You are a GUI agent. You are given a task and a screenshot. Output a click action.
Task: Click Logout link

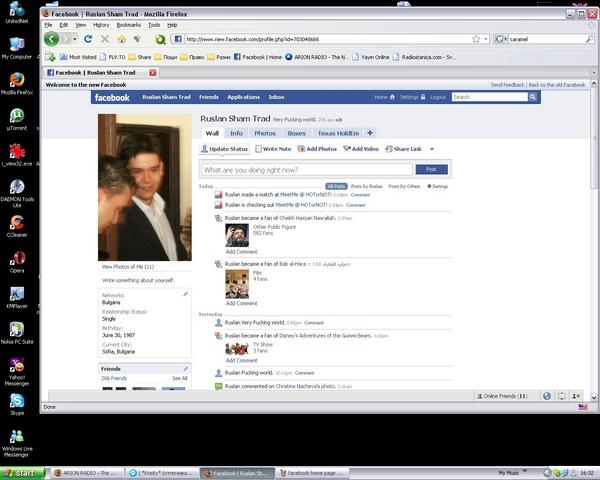pyautogui.click(x=438, y=97)
